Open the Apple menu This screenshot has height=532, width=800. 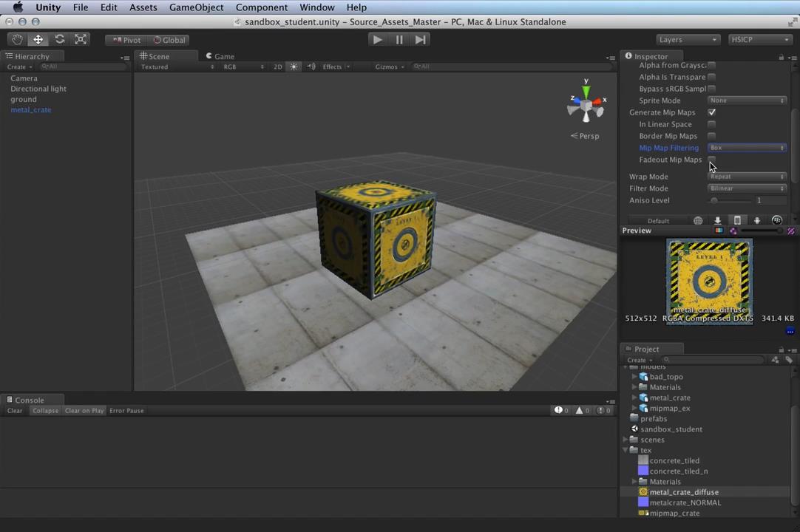click(x=18, y=7)
